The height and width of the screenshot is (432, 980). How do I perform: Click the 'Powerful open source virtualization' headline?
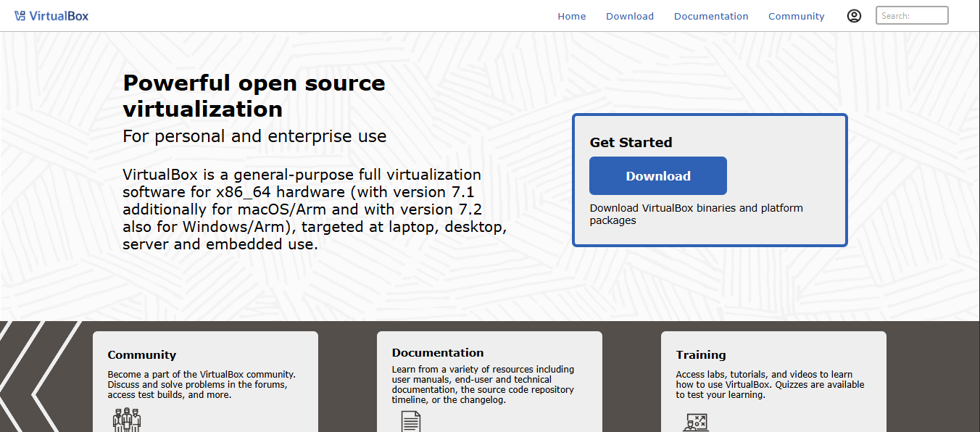click(x=254, y=96)
